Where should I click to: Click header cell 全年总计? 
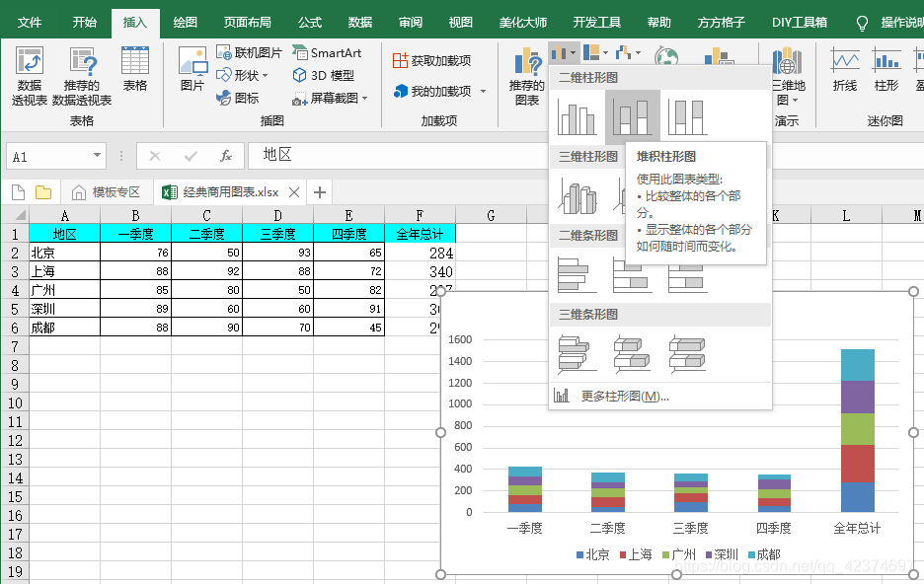(420, 234)
